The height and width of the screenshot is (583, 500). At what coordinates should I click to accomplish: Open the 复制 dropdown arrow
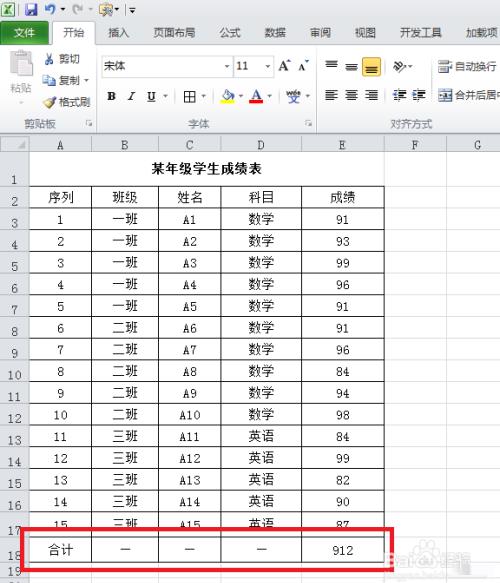point(87,80)
